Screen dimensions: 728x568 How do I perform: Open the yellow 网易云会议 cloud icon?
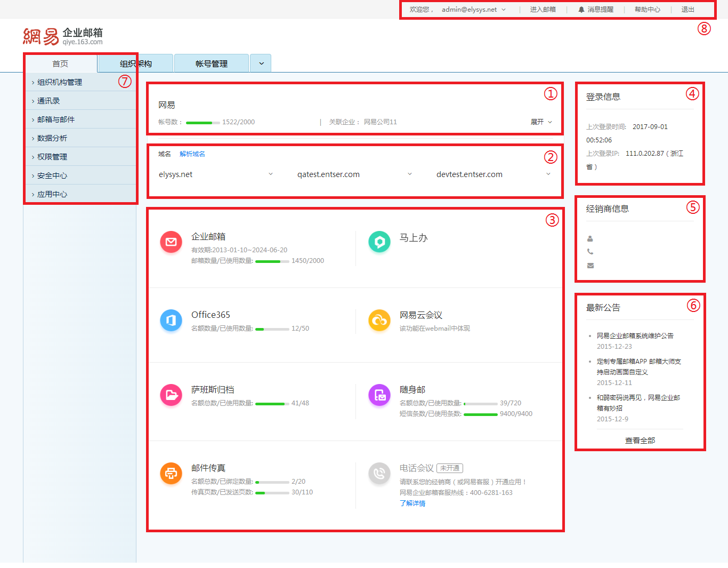379,321
